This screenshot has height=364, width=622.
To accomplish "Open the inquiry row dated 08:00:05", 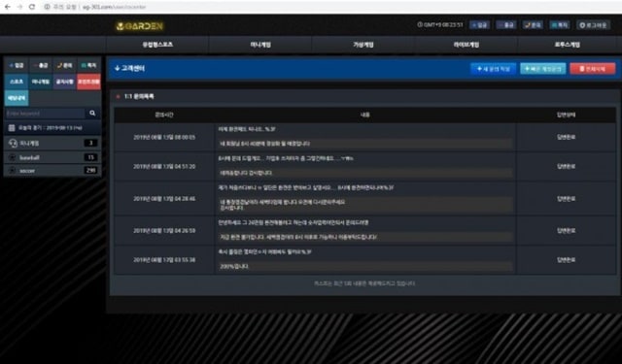I will 365,137.
